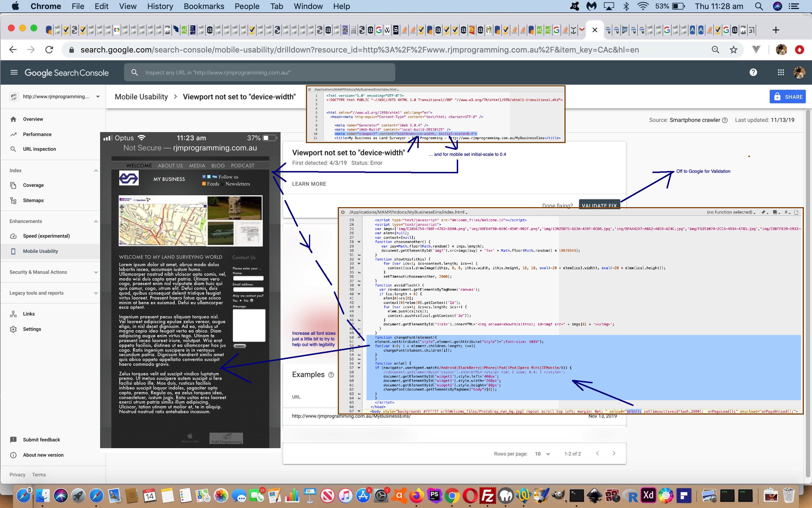Open the Examples help icon

pyautogui.click(x=331, y=375)
